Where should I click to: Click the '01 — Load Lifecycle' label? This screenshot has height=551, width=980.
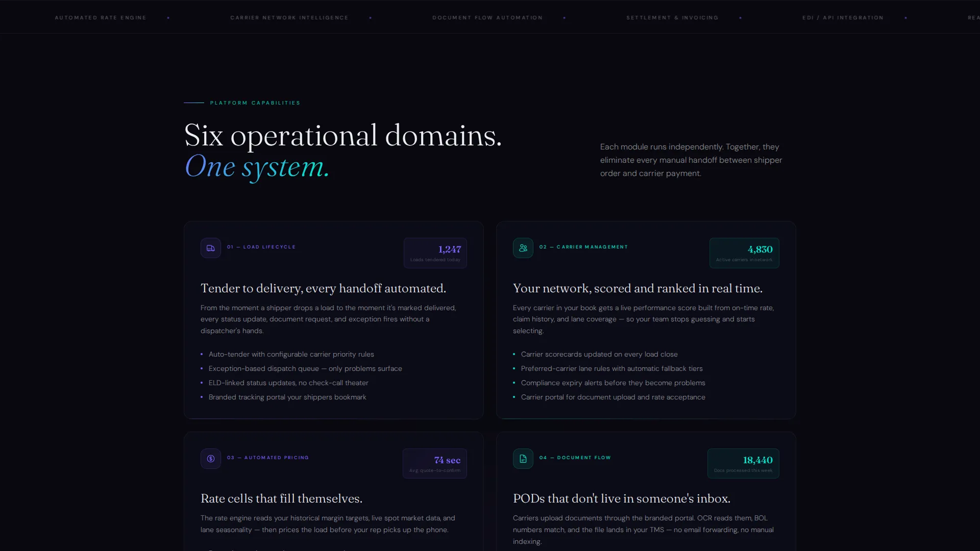(261, 247)
